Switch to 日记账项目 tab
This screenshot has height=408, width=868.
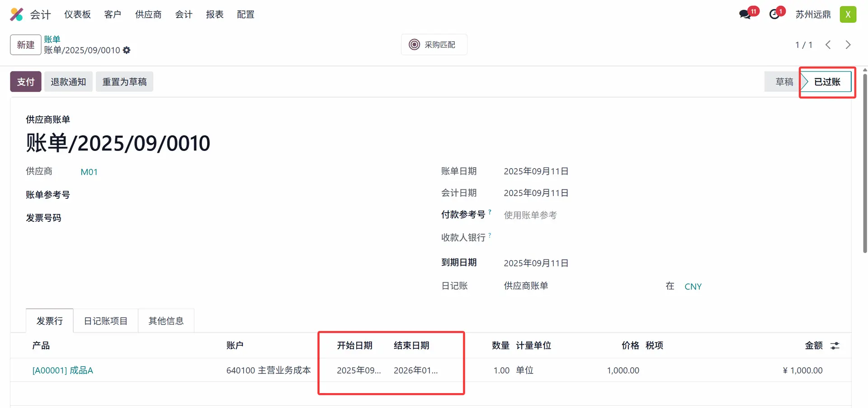[x=106, y=321]
